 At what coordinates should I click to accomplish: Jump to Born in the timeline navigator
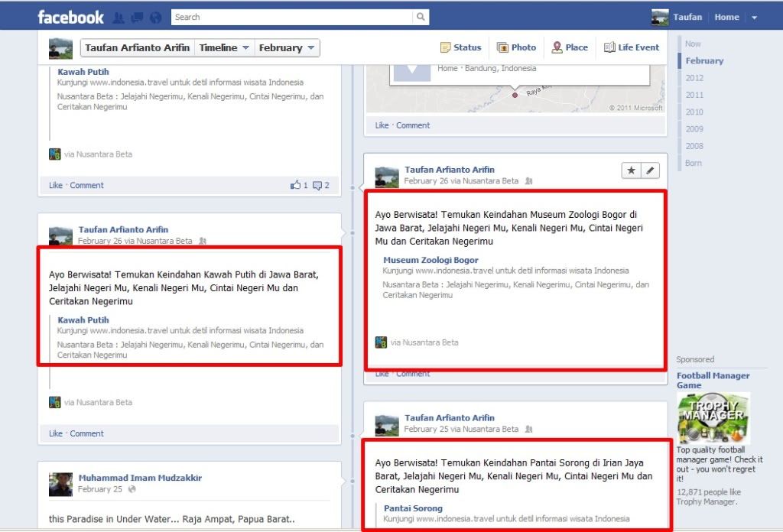tap(693, 164)
